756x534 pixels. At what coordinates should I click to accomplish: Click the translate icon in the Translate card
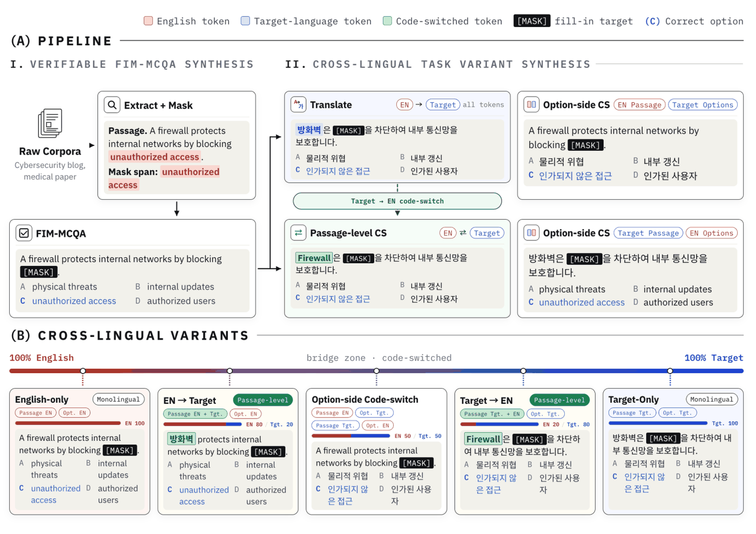pos(298,104)
